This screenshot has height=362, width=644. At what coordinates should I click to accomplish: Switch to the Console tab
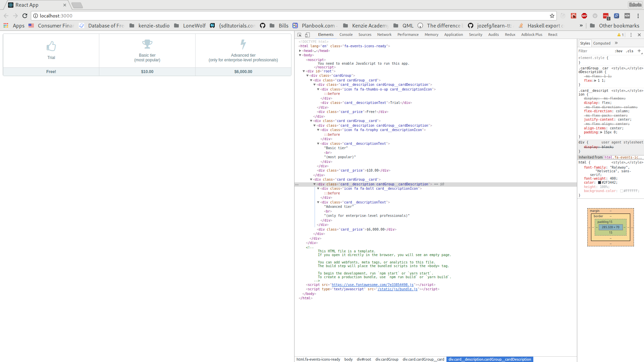[x=346, y=35]
